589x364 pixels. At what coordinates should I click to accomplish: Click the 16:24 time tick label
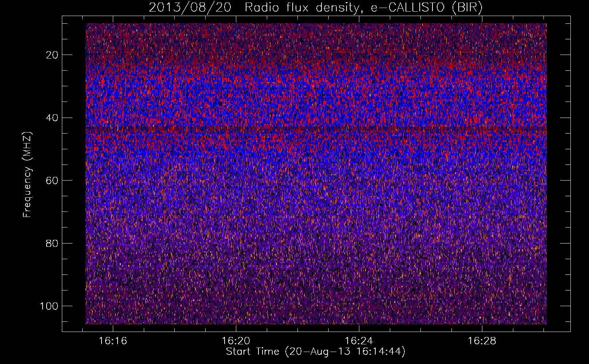pos(359,341)
